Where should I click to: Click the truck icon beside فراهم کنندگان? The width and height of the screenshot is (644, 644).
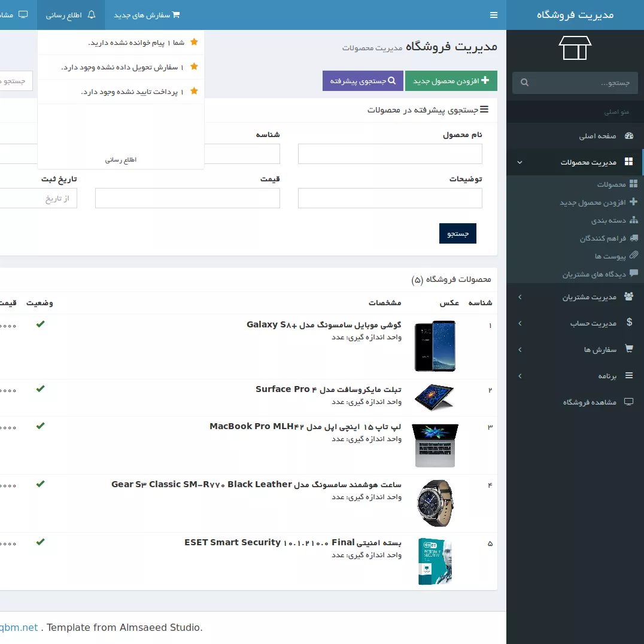click(x=634, y=238)
